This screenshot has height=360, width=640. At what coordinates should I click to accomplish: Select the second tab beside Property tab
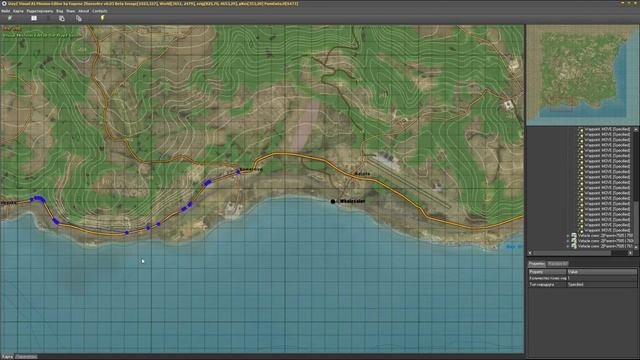(558, 264)
